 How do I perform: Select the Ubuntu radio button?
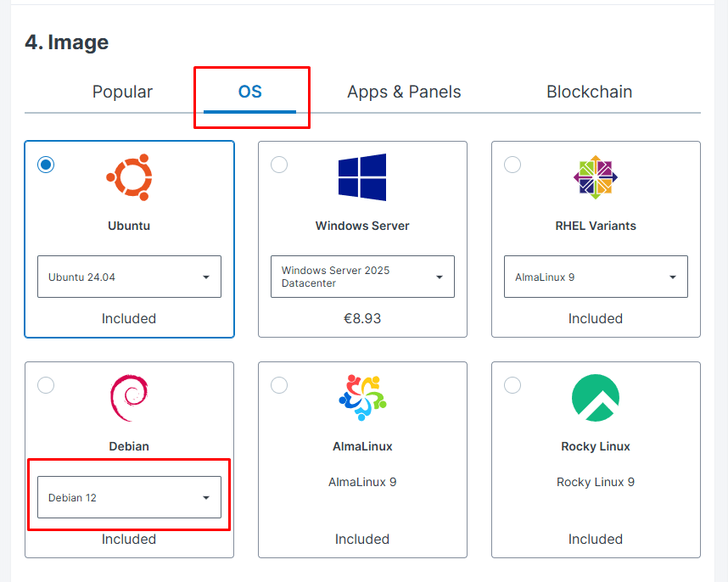click(46, 165)
